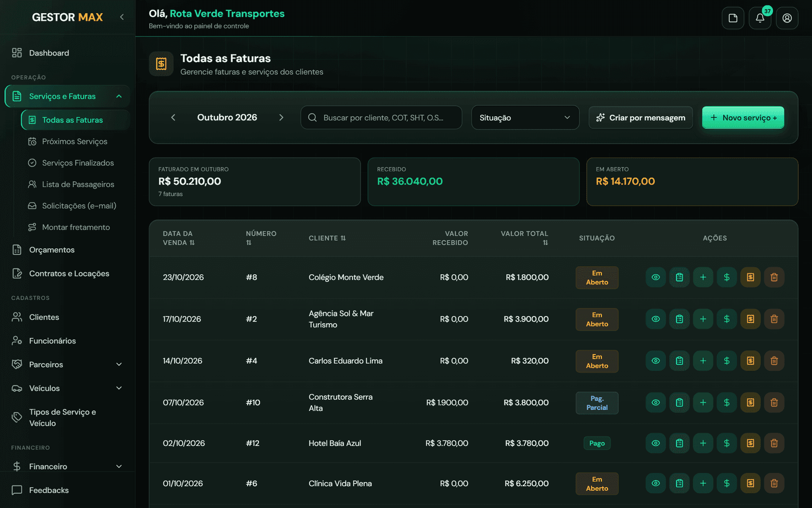The width and height of the screenshot is (812, 508).
Task: Collapse the sidebar with the arrow icon
Action: coord(122,17)
